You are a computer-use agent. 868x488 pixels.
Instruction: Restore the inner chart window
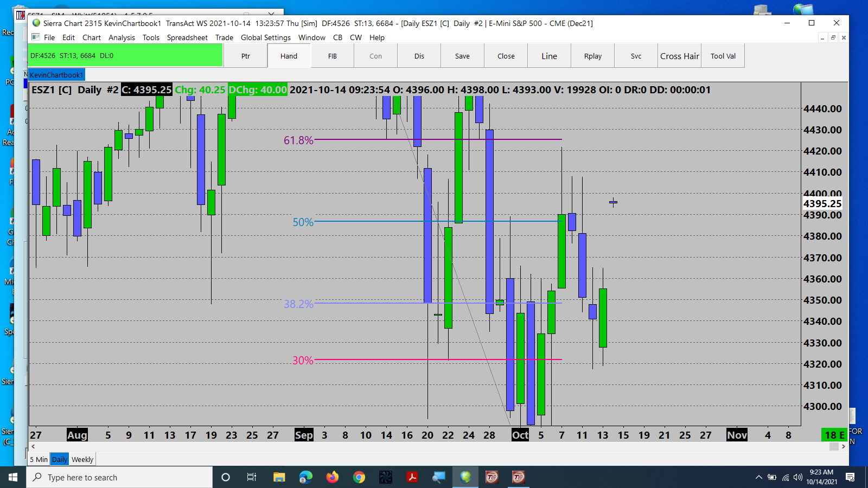pos(833,37)
